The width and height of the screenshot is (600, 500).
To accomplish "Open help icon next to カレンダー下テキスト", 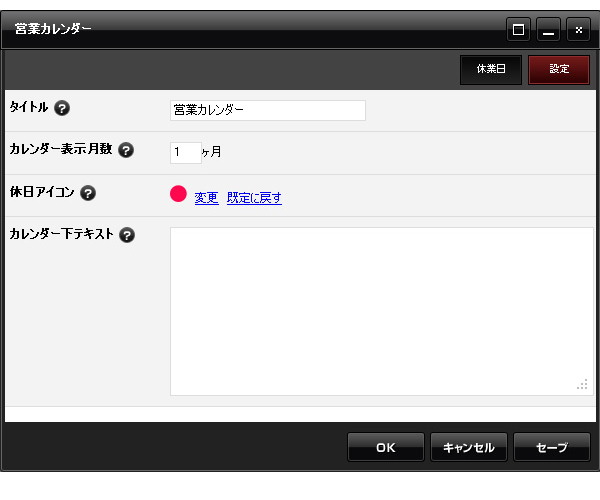I will tap(127, 235).
